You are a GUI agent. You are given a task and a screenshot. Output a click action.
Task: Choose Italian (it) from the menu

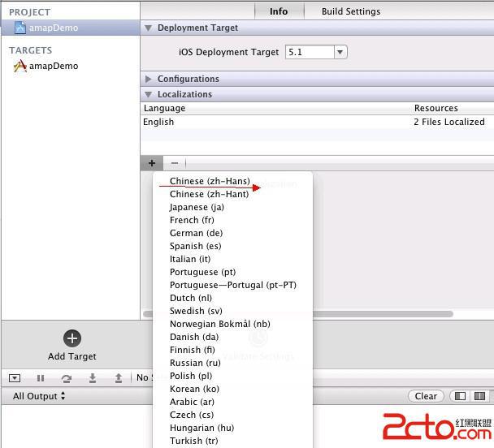232,259
